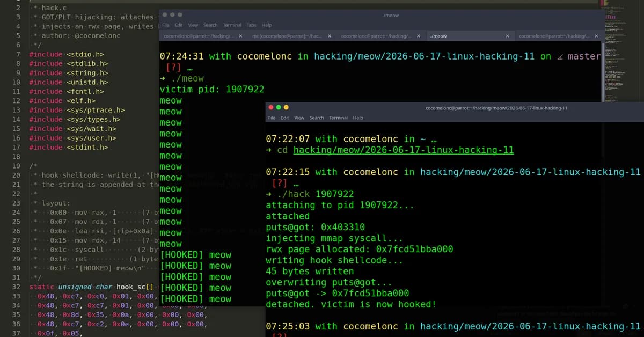This screenshot has height=337, width=644.
Task: Open View menu in ./meow terminal window
Action: 193,25
